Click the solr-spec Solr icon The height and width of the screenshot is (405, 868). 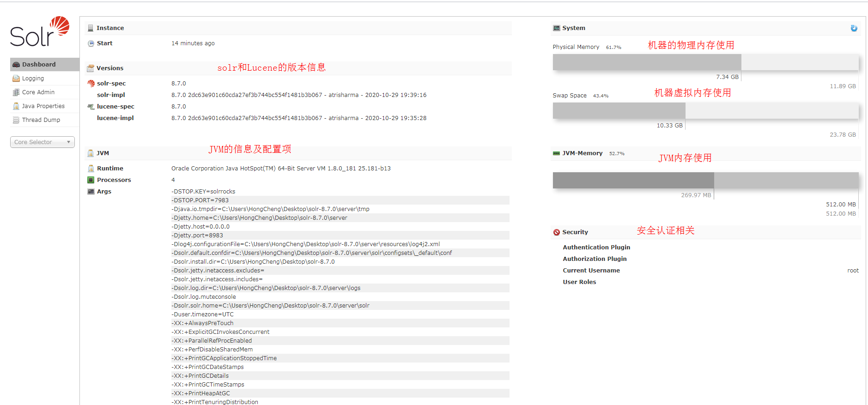(x=91, y=84)
